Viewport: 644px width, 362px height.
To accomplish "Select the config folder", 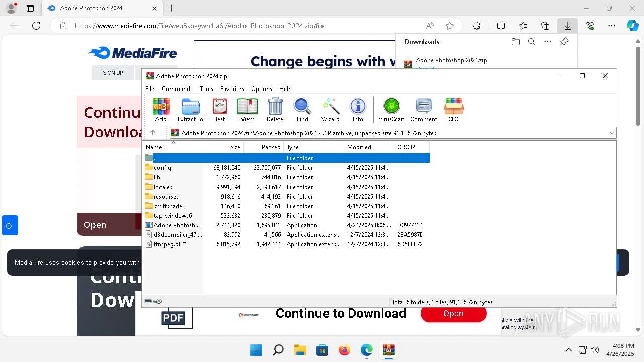I will 287,167.
